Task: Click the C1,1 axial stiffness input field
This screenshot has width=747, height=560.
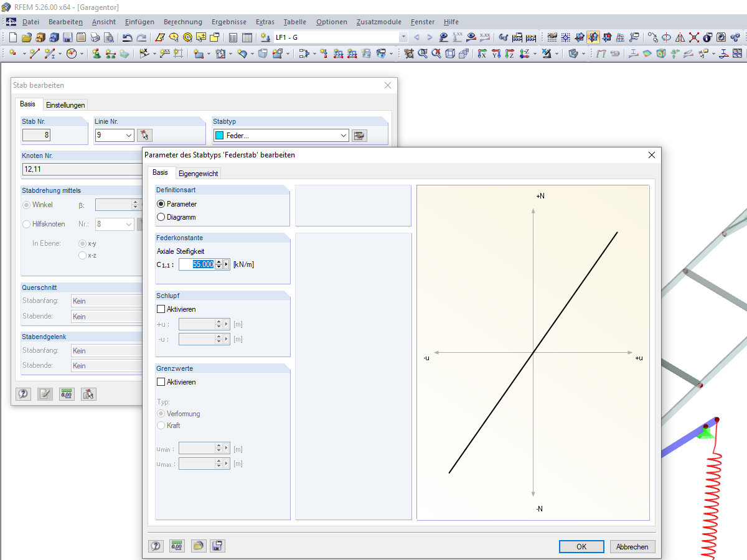Action: [197, 264]
